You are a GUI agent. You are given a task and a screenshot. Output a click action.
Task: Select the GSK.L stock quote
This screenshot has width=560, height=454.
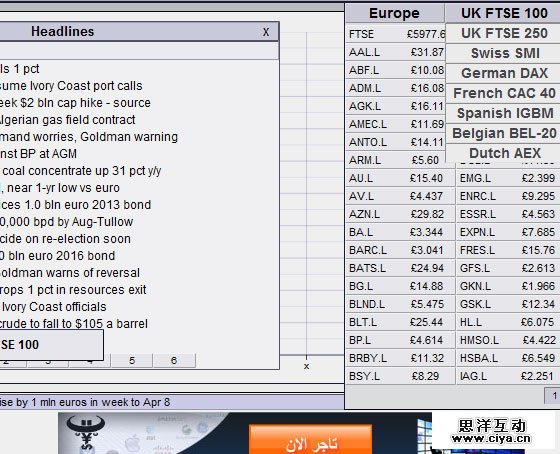pos(508,304)
